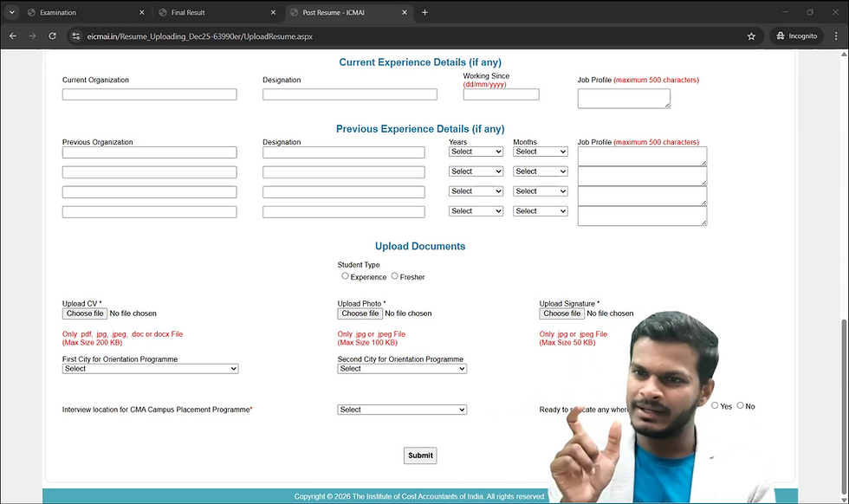Screen dimensions: 849x504
Task: Select No for ready to relocate
Action: coord(740,405)
